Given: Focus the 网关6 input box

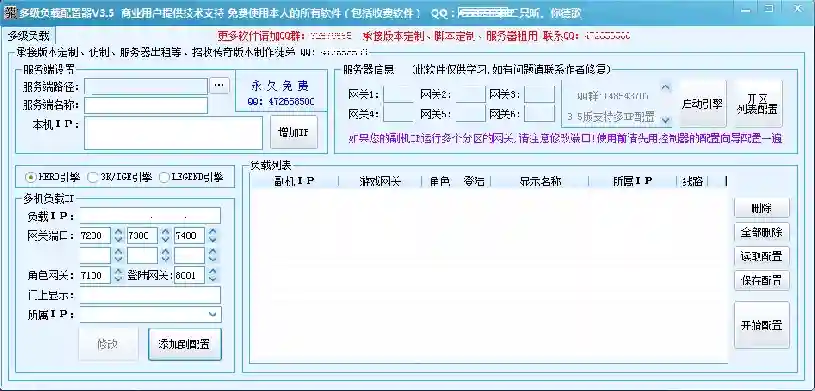Looking at the screenshot, I should click(540, 113).
